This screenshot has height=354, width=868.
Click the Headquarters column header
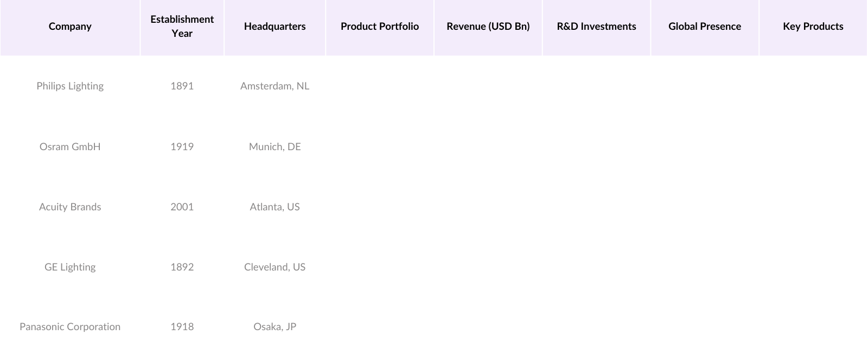pos(275,27)
